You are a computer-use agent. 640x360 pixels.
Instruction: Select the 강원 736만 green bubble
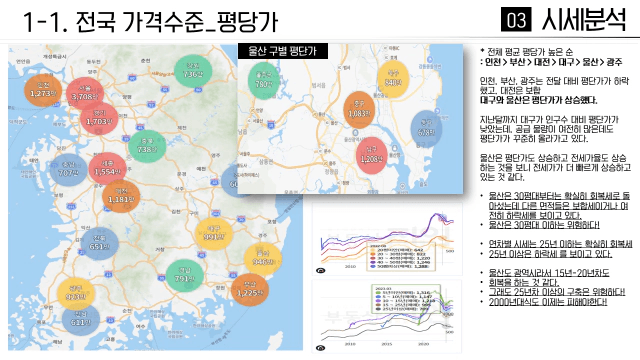coord(193,71)
